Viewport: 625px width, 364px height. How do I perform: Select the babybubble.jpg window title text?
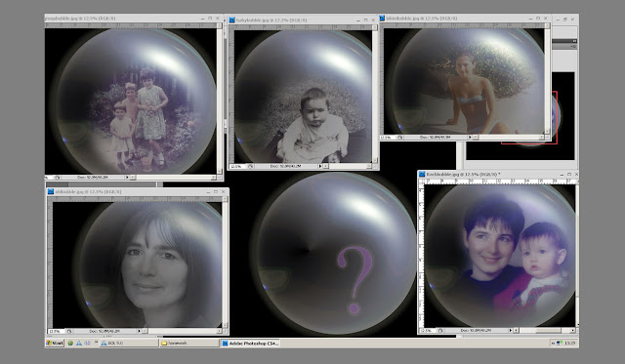(x=271, y=20)
